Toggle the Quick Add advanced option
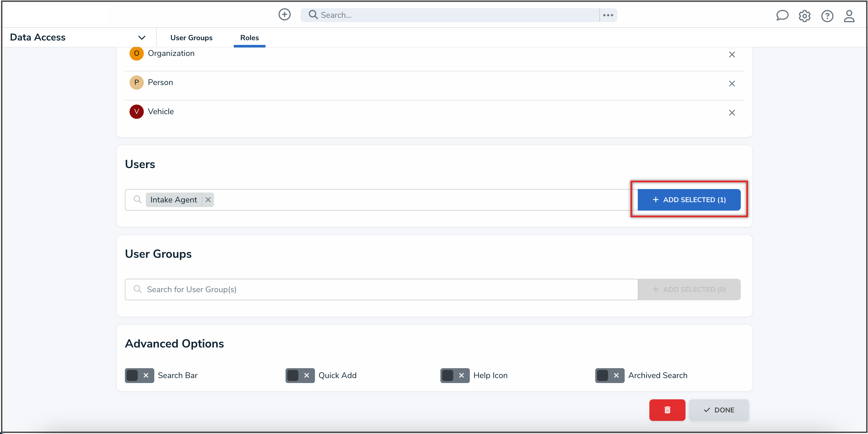Viewport: 868px width, 434px height. (300, 375)
